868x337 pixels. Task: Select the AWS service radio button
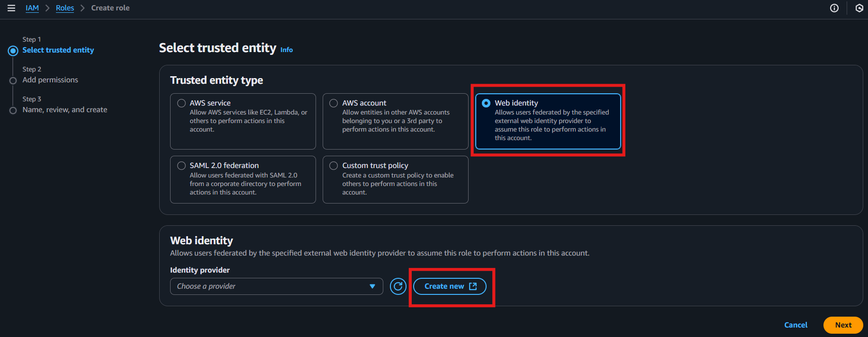point(181,103)
